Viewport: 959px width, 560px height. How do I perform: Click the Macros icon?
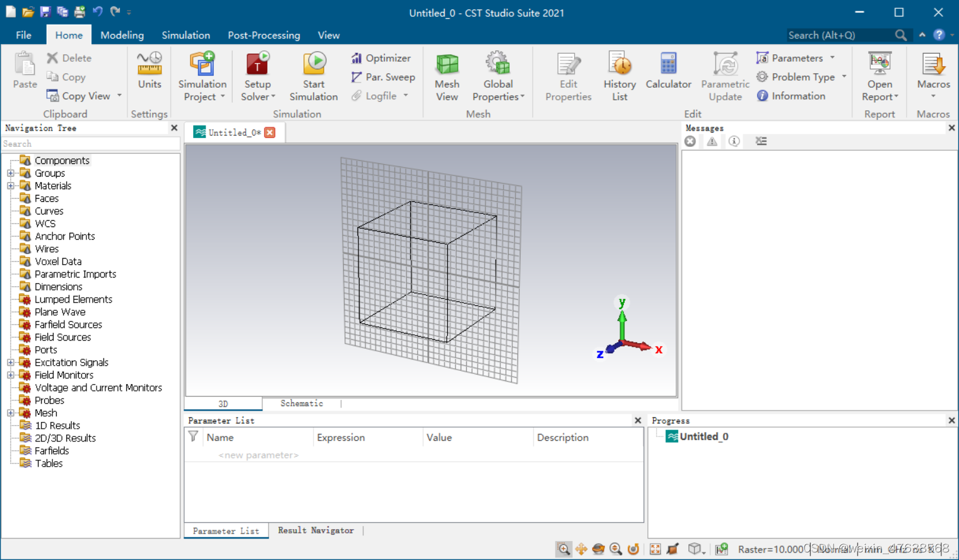pos(933,64)
